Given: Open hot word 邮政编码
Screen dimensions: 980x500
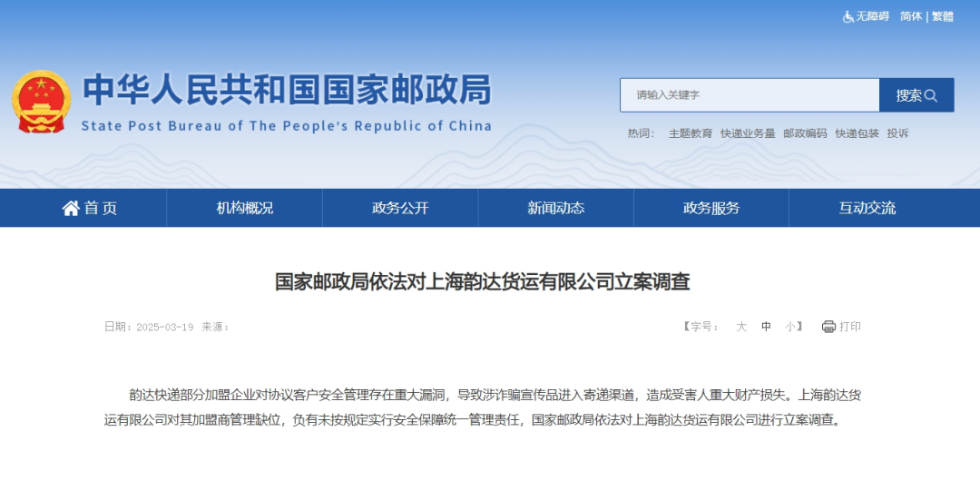Looking at the screenshot, I should click(805, 133).
